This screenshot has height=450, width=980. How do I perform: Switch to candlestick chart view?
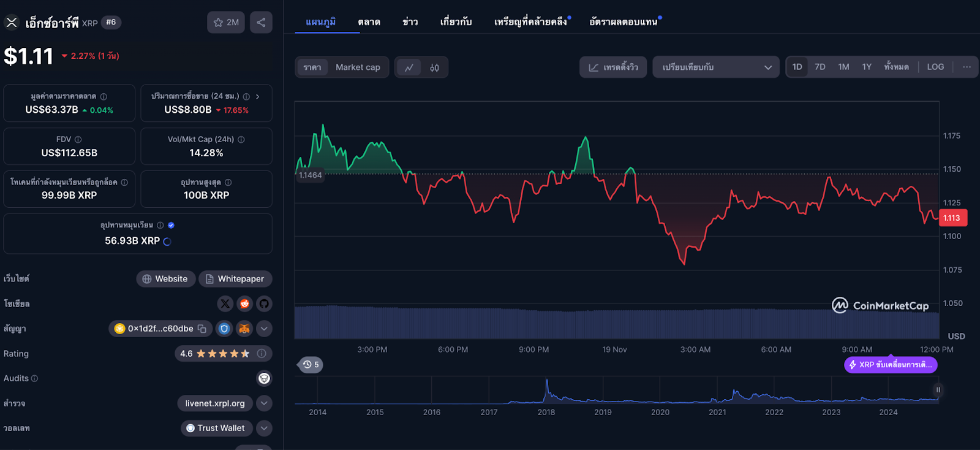434,67
